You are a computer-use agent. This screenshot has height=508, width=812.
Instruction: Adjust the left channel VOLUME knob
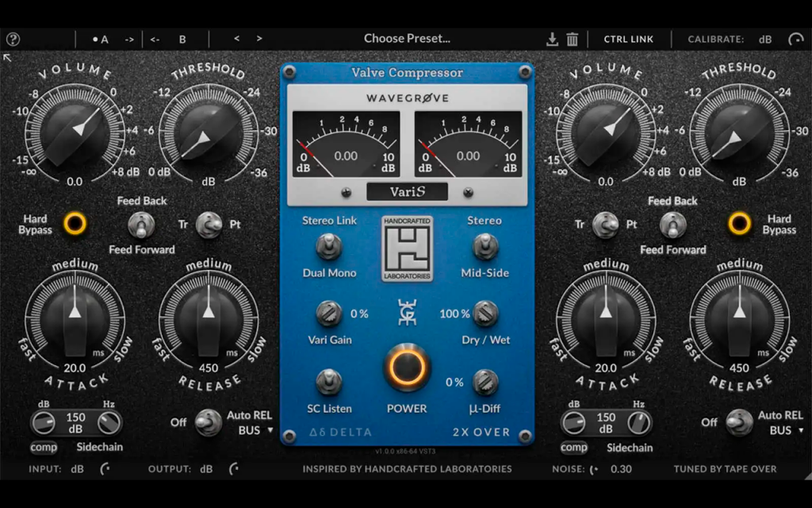pos(75,133)
